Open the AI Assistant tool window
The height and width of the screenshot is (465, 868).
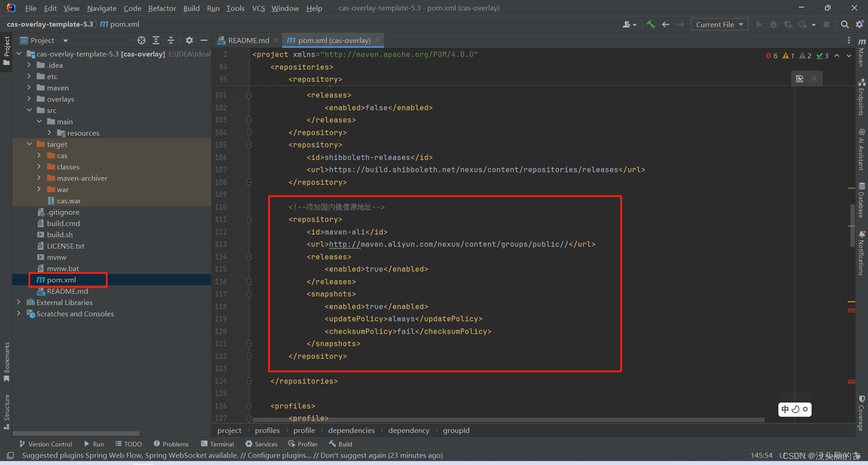tap(862, 150)
